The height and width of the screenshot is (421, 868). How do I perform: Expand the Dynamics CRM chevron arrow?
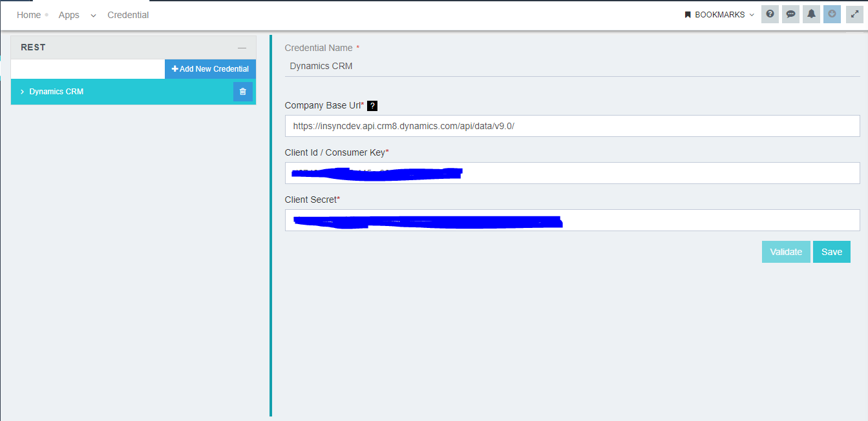pos(22,92)
